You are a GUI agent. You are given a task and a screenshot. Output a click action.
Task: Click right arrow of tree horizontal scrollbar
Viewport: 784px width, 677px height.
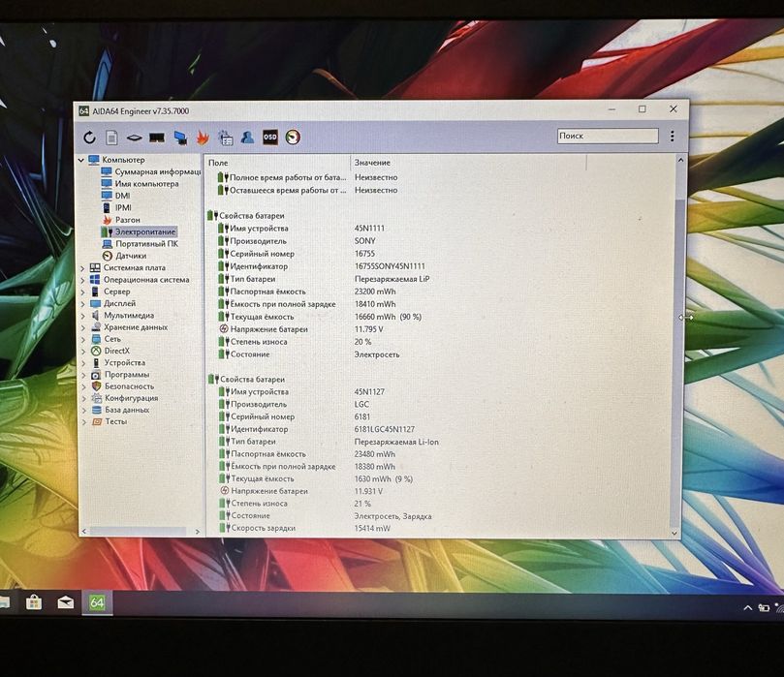tap(198, 532)
